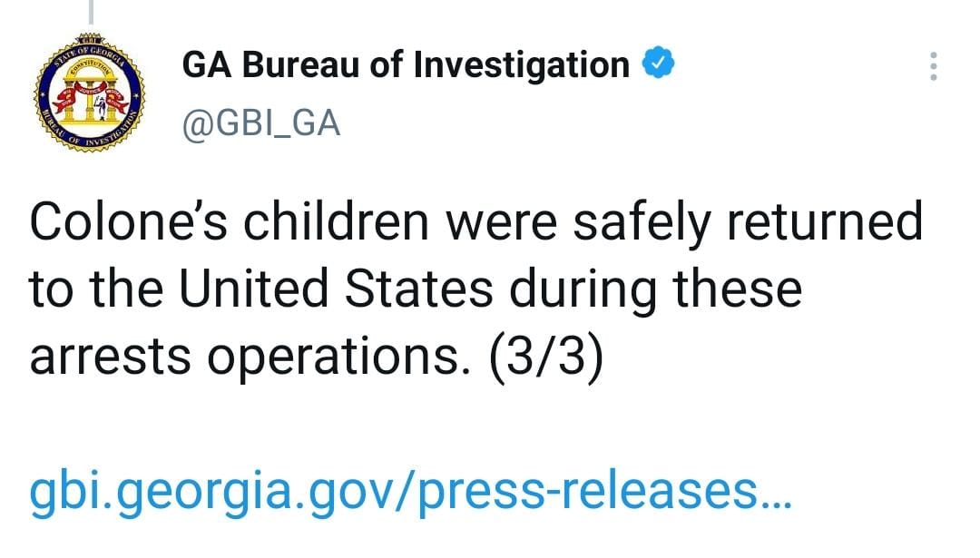The height and width of the screenshot is (558, 980).
Task: Open the gbi.georgia.gov press-releases link
Action: [412, 491]
